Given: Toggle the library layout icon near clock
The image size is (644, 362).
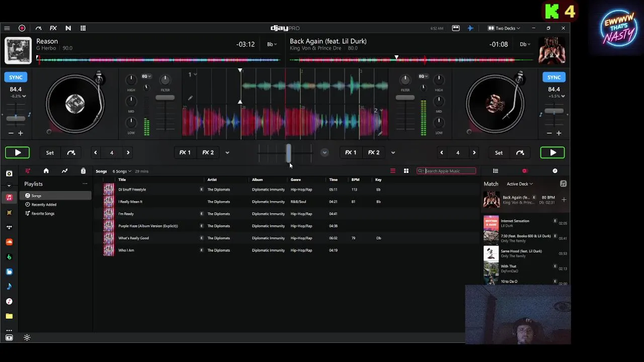Looking at the screenshot, I should (456, 28).
